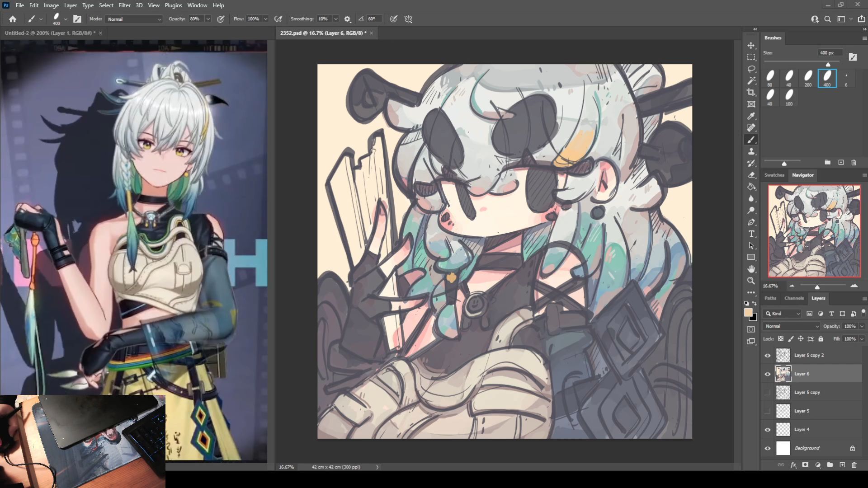
Task: Switch to the Swatches panel tab
Action: tap(774, 175)
